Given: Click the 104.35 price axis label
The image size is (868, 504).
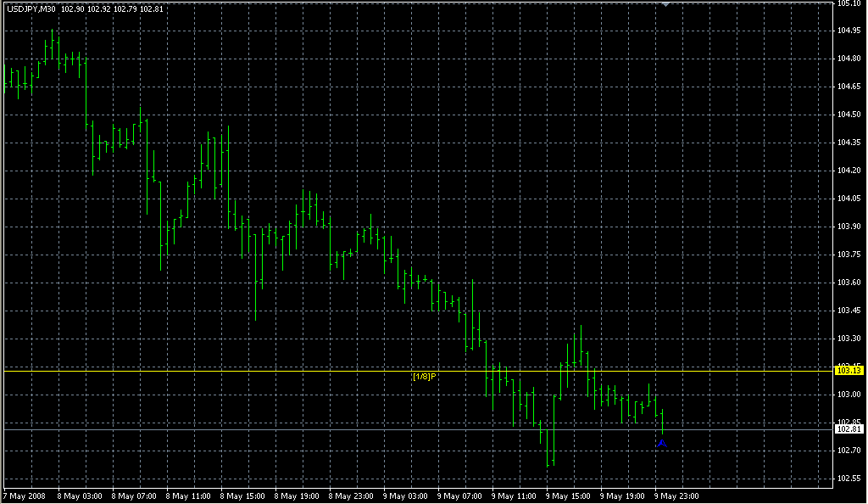Looking at the screenshot, I should pyautogui.click(x=849, y=143).
